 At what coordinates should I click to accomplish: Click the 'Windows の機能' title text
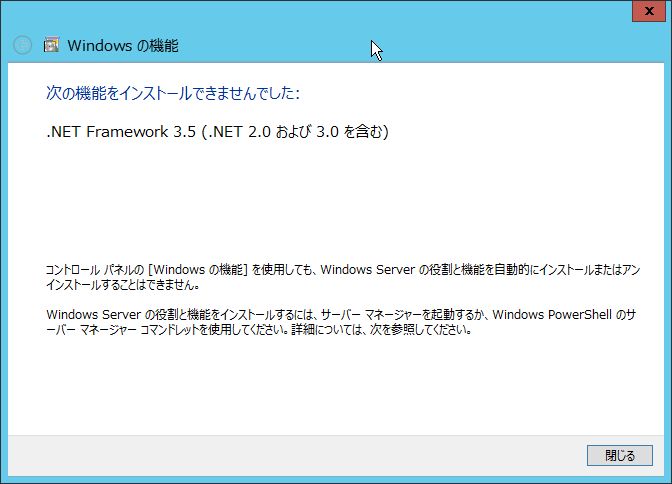pos(123,45)
